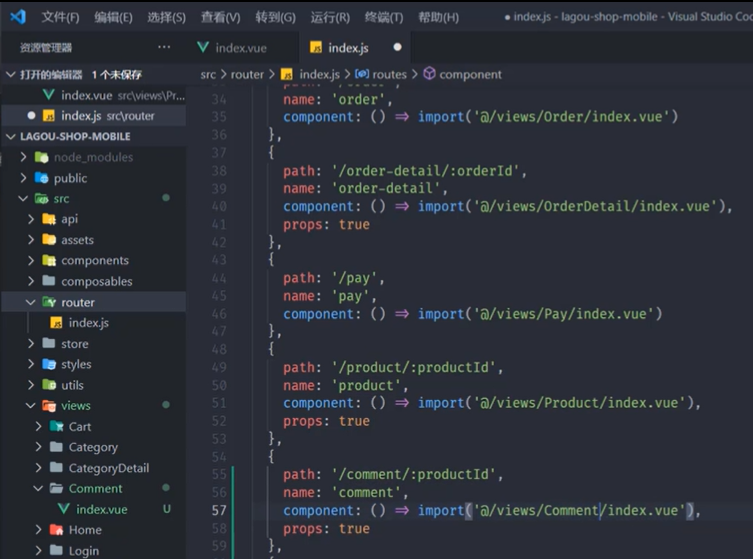Click index.js in the breadcrumb path
This screenshot has height=559, width=753.
pos(319,74)
